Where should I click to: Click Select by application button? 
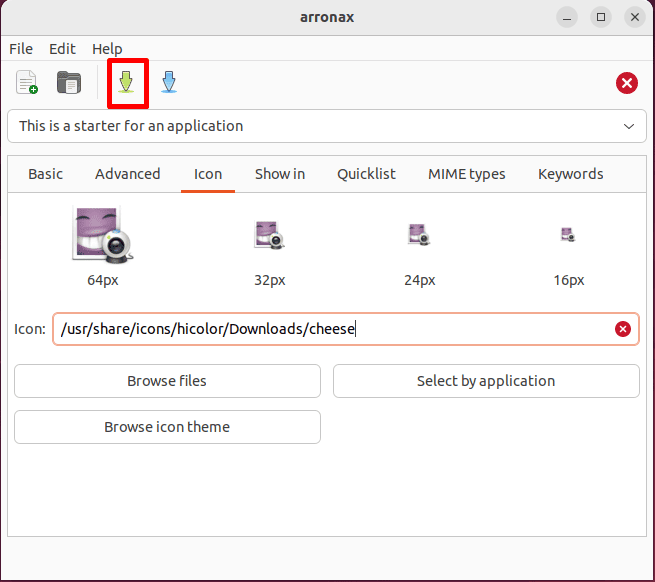point(486,381)
